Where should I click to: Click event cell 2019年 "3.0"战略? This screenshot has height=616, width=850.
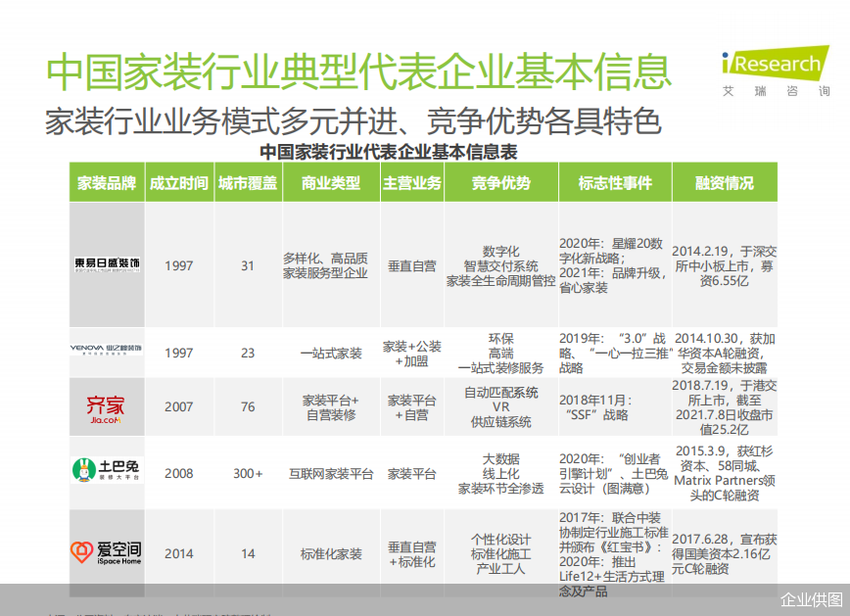point(616,354)
